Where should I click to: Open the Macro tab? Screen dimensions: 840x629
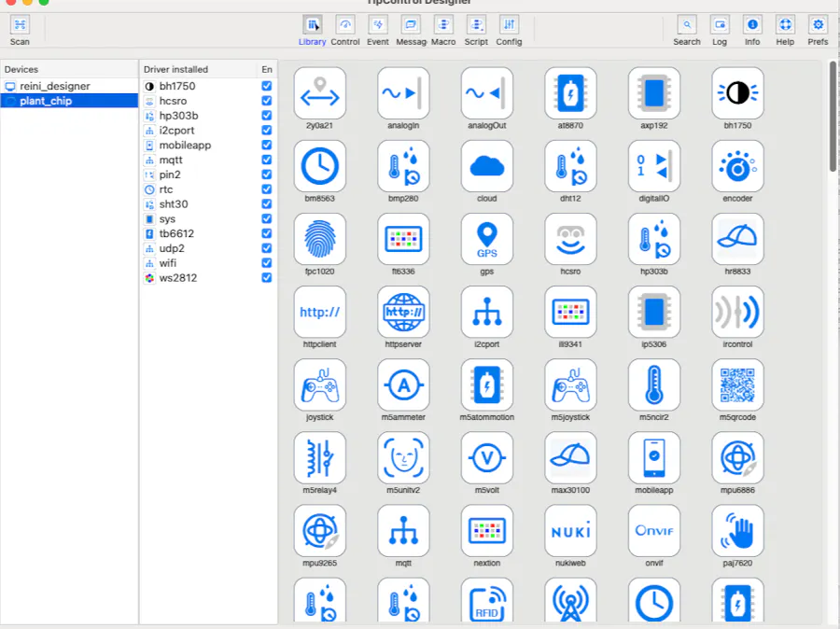coord(443,25)
